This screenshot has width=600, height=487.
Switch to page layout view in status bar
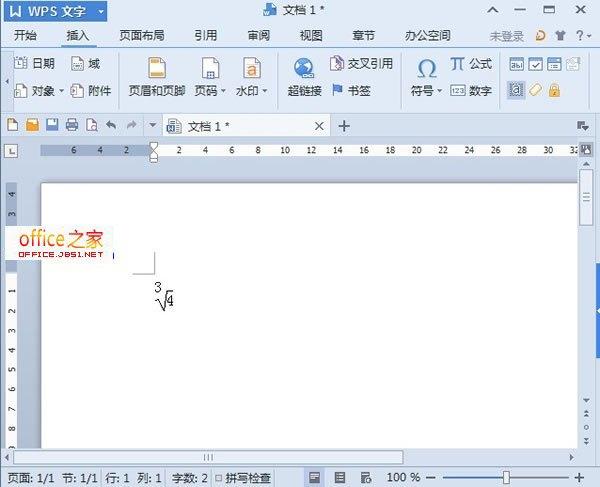(315, 477)
